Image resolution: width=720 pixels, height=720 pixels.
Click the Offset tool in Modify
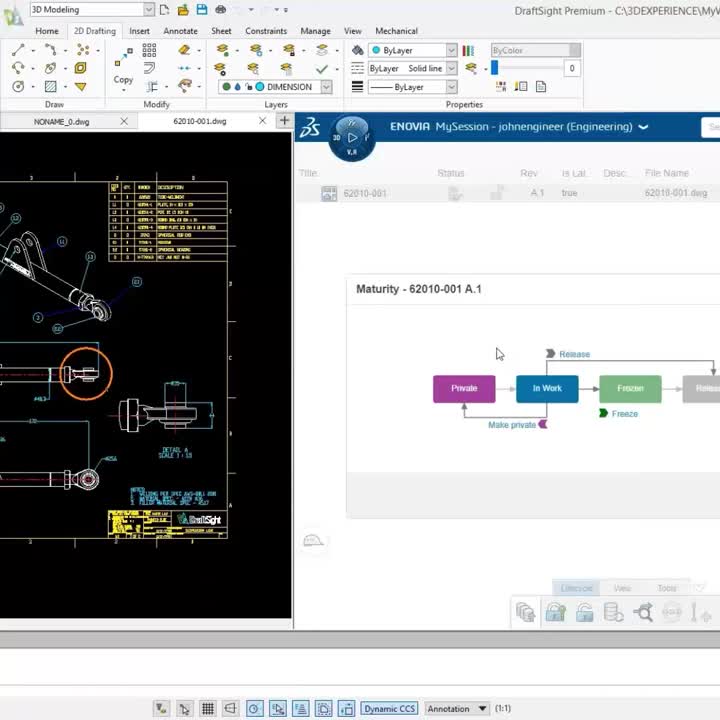(x=149, y=68)
